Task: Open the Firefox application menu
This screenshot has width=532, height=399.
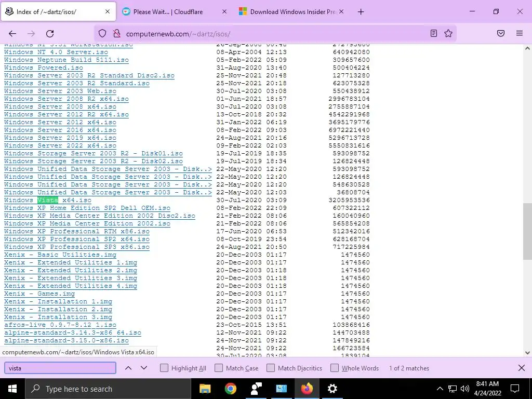Action: click(520, 33)
